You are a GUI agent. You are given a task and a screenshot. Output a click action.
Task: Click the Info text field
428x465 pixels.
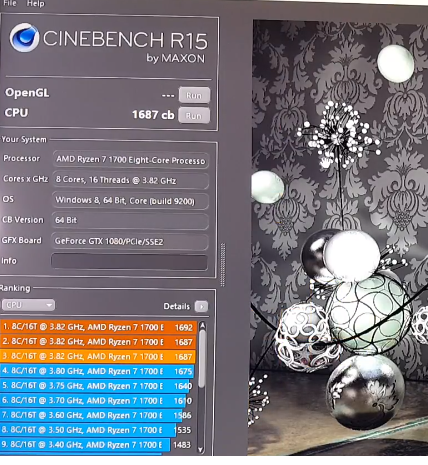pyautogui.click(x=129, y=262)
